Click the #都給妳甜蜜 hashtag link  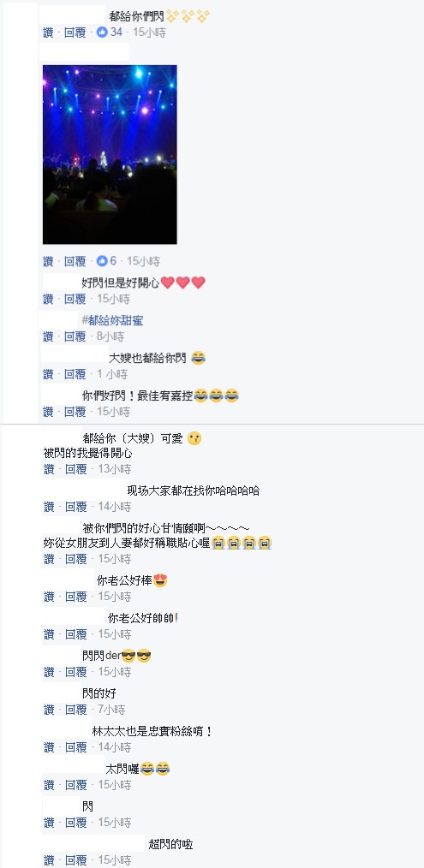coord(112,320)
